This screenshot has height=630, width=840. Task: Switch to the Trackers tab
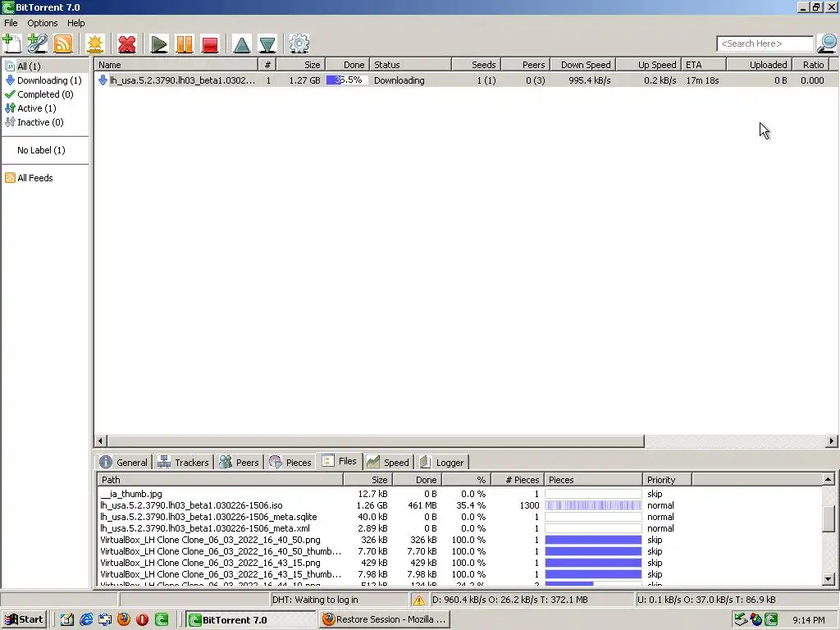(183, 463)
